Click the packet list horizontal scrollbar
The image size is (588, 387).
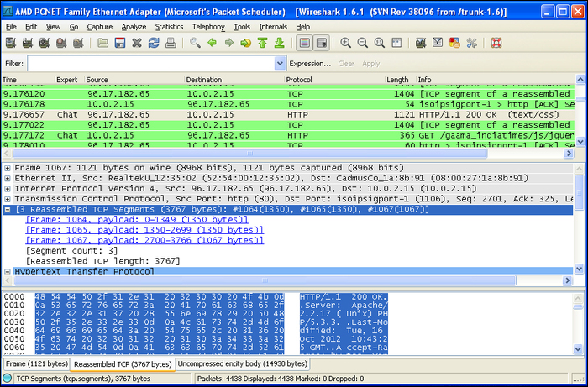[249, 154]
